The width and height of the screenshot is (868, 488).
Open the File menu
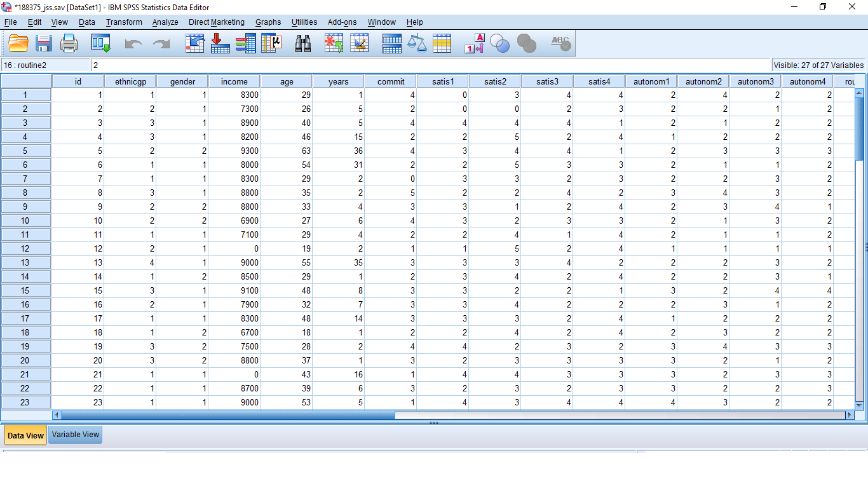pyautogui.click(x=10, y=22)
